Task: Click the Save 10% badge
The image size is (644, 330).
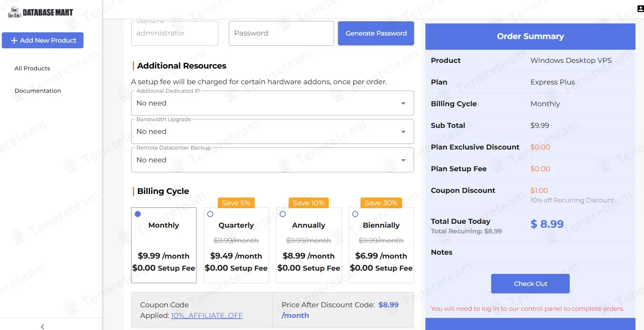Action: [308, 203]
